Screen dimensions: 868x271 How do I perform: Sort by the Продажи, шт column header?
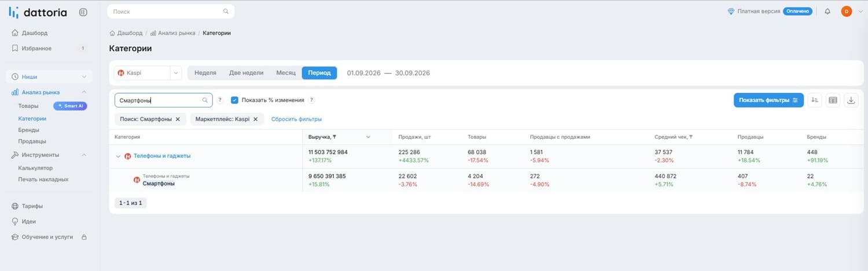click(414, 137)
